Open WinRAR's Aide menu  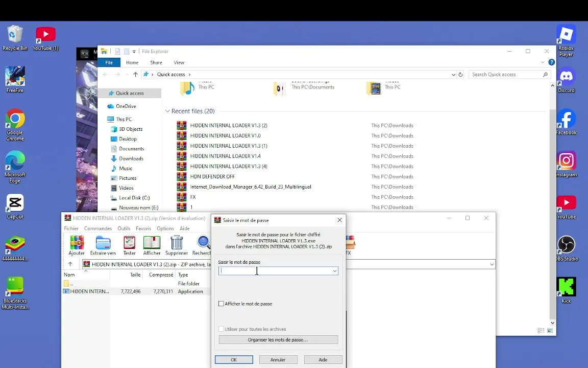(184, 228)
